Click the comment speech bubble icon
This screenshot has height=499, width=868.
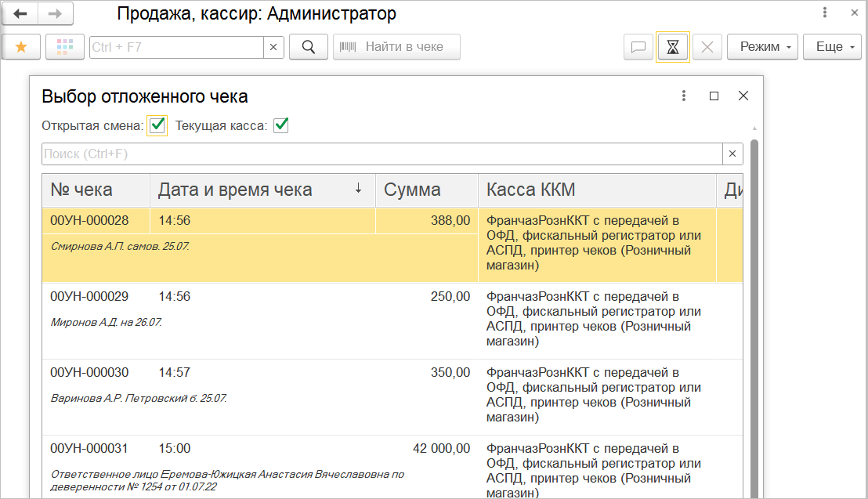638,47
